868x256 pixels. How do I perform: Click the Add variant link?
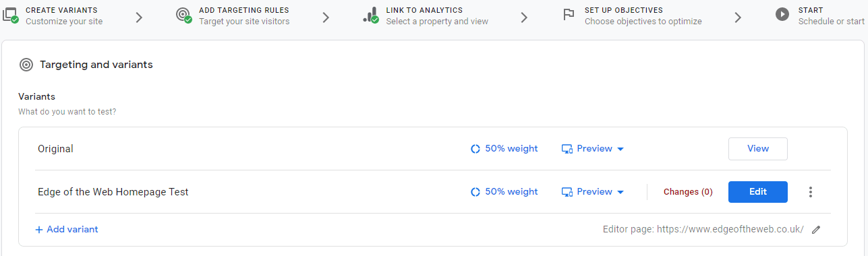click(x=67, y=230)
